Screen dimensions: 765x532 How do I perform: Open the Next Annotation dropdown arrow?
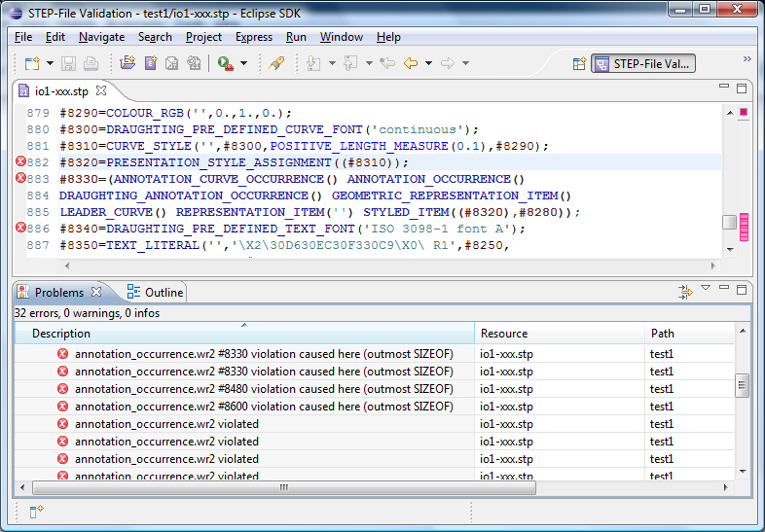point(332,63)
